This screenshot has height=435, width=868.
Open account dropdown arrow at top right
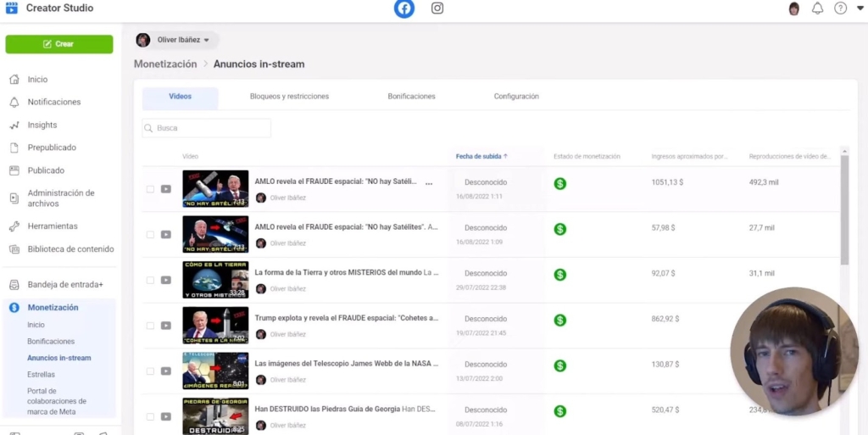click(860, 8)
